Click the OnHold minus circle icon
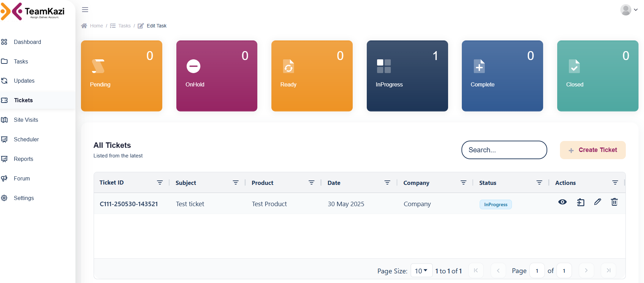This screenshot has width=644, height=283. pos(194,66)
